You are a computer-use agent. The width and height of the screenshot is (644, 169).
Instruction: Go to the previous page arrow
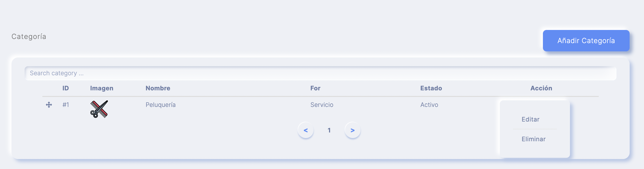tap(305, 130)
